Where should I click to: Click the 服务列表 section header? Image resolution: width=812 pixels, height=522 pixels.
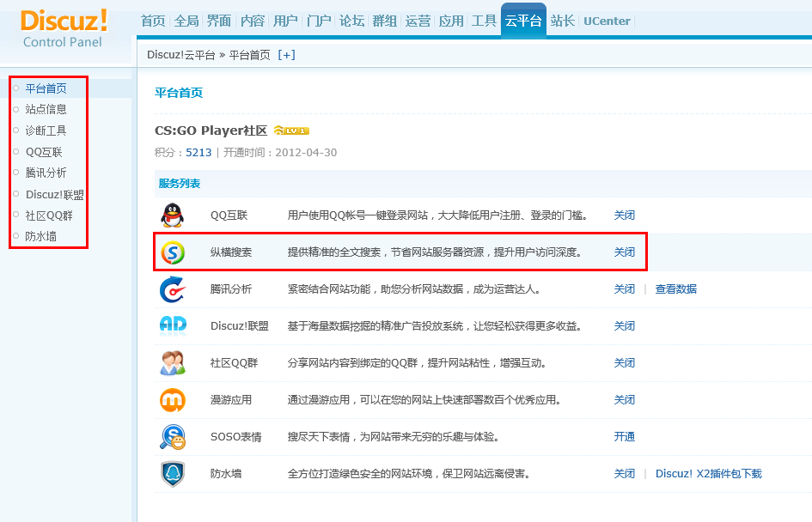(180, 183)
